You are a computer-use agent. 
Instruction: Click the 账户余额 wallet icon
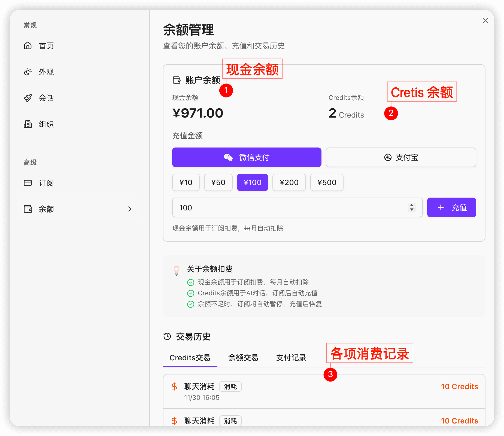(x=176, y=80)
